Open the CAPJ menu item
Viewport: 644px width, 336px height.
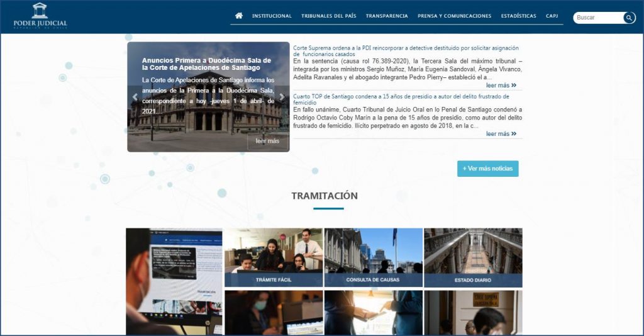pyautogui.click(x=552, y=16)
